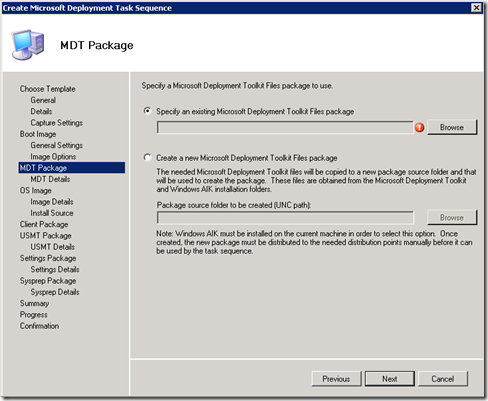Proceed with the Next button

tap(389, 379)
